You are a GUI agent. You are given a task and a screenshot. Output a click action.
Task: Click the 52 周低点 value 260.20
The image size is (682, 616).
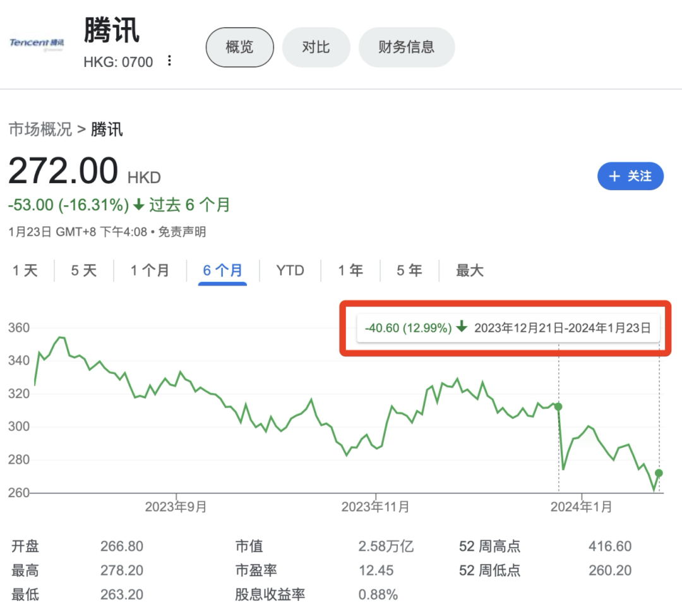[x=610, y=571]
